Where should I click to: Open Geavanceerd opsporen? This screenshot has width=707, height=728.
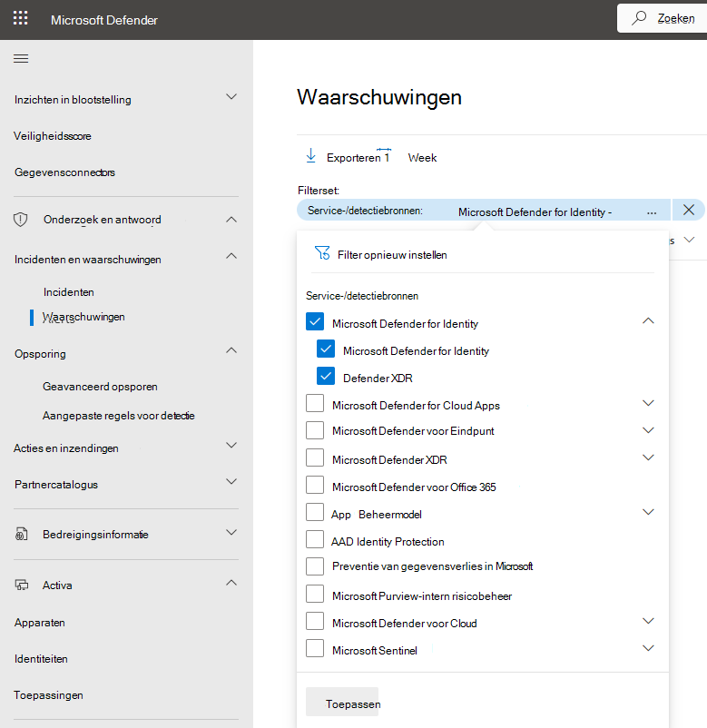coord(100,387)
